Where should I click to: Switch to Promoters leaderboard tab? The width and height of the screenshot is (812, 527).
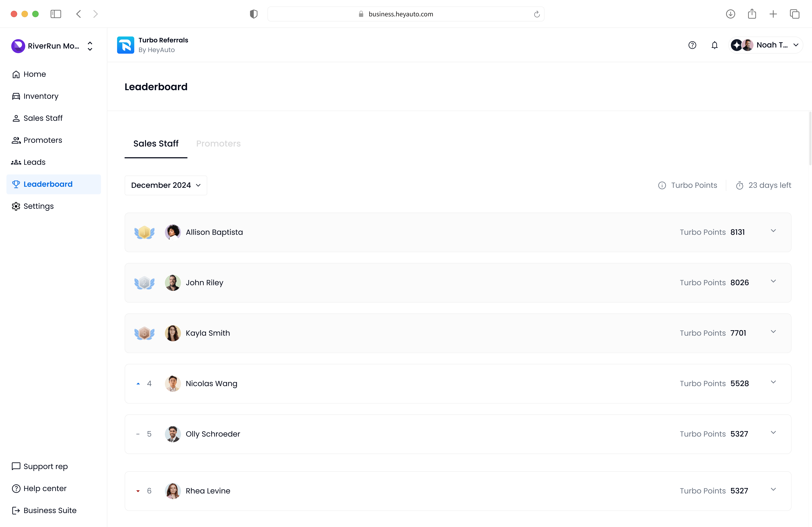tap(218, 143)
